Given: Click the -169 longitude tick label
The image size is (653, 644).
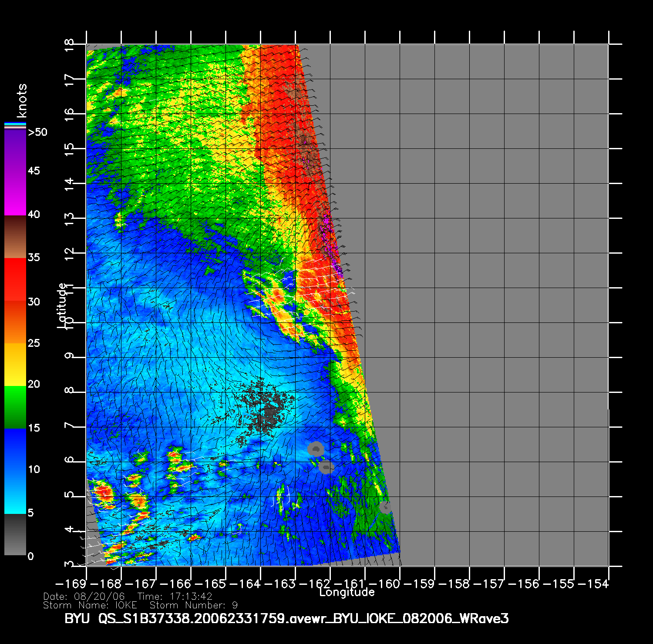Looking at the screenshot, I should pyautogui.click(x=71, y=584).
